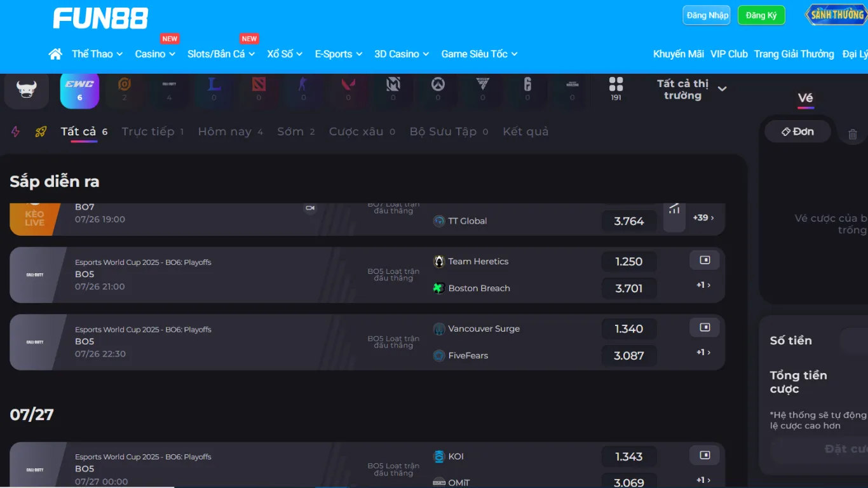Expand the Thể Thao dropdown menu
The width and height of the screenshot is (868, 488).
tap(97, 54)
